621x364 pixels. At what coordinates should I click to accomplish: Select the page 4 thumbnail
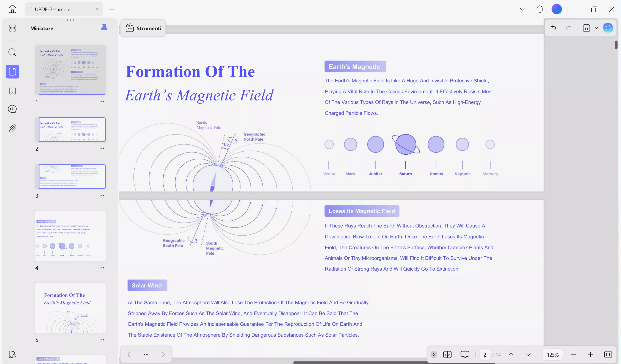pyautogui.click(x=70, y=236)
